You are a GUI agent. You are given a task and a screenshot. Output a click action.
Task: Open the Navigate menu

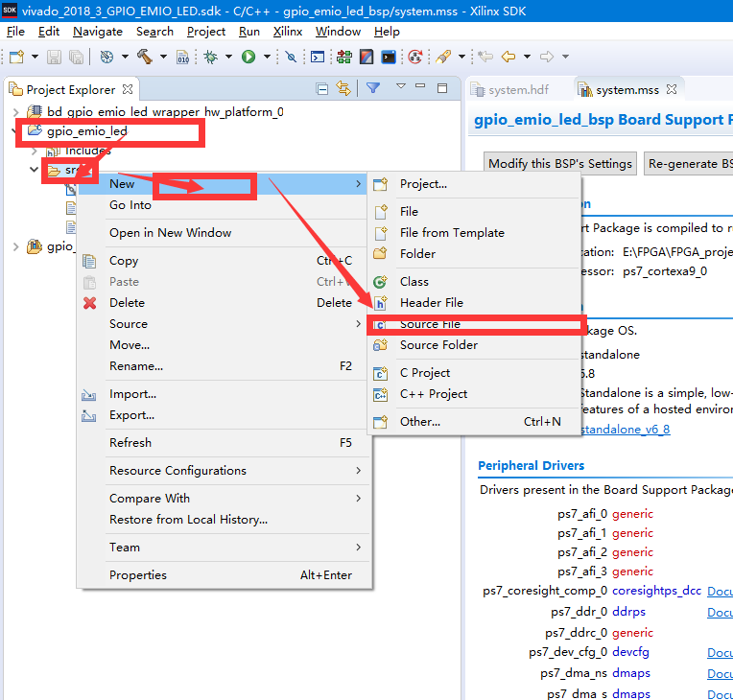click(x=98, y=32)
